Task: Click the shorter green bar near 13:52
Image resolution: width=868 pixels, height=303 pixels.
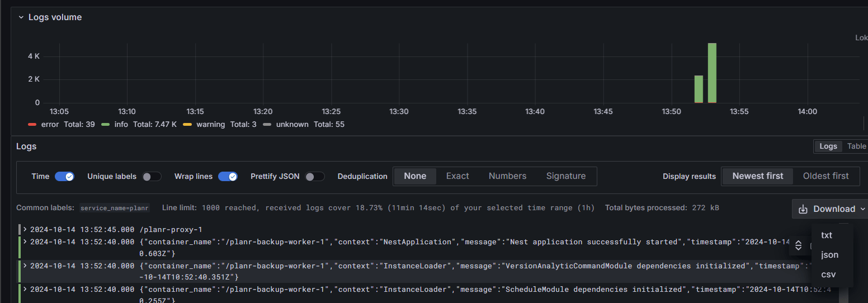Action: (x=699, y=89)
